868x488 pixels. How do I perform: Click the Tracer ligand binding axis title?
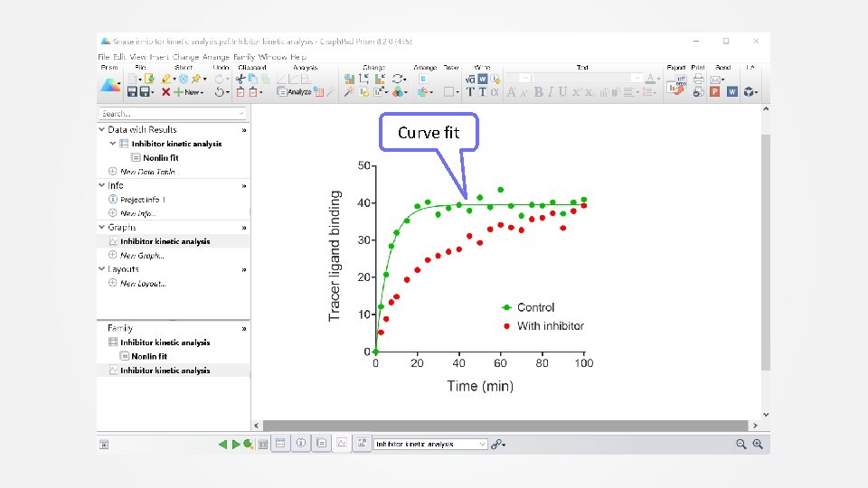(x=335, y=256)
